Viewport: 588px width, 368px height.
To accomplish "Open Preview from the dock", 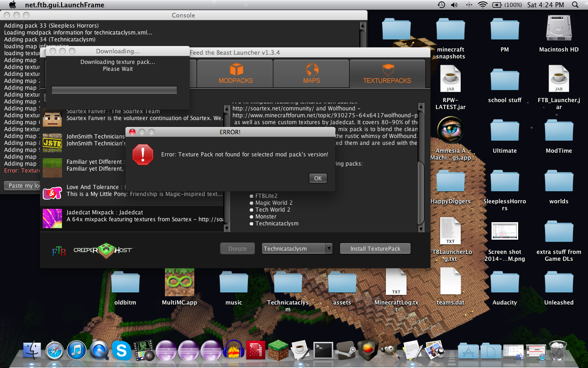I will (x=435, y=351).
